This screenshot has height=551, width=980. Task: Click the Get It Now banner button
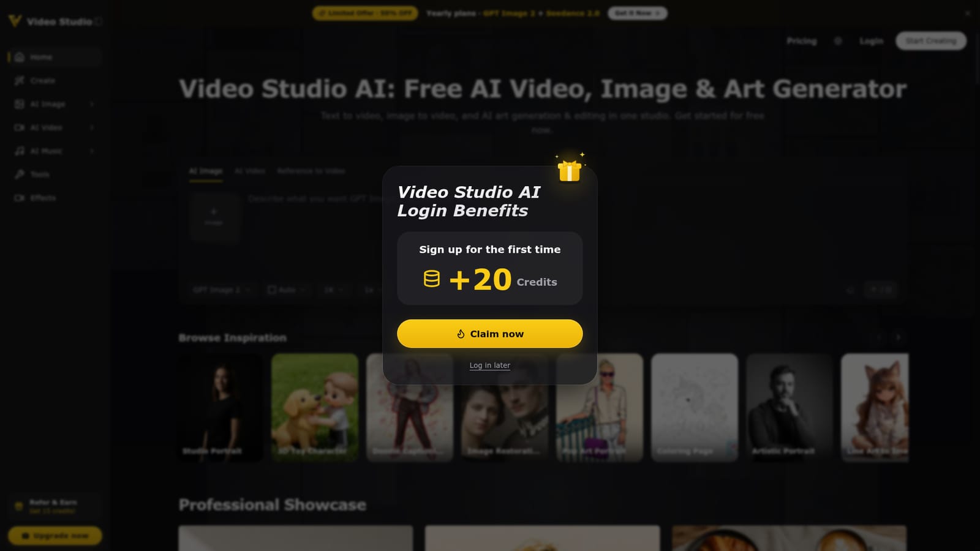pyautogui.click(x=637, y=13)
